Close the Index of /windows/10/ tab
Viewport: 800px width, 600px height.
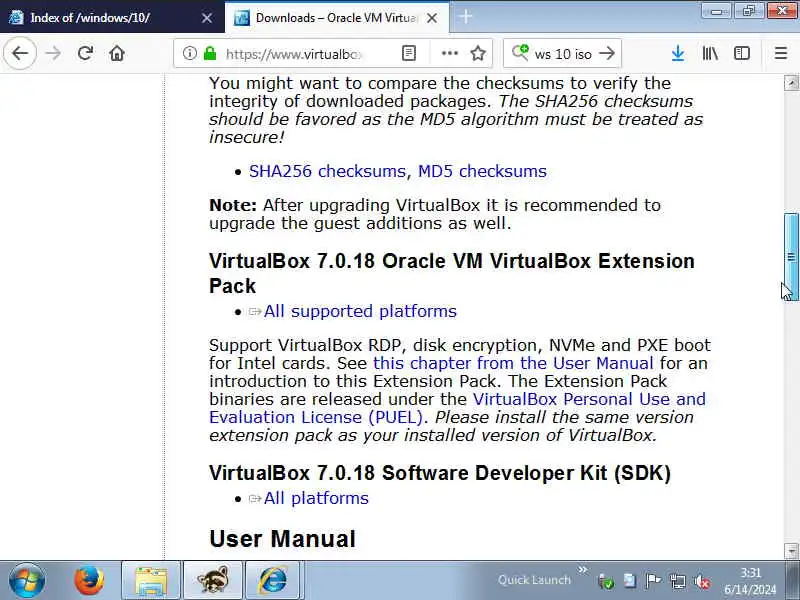click(x=207, y=18)
